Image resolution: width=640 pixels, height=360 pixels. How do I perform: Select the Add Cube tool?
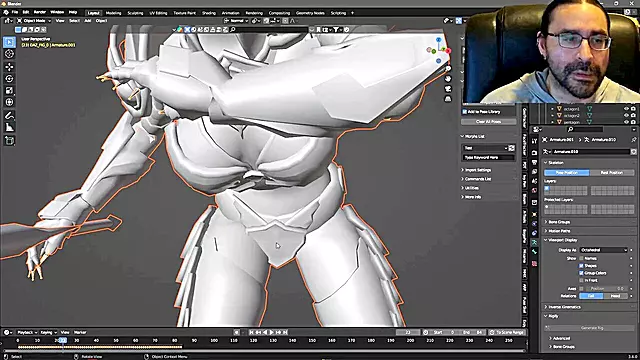9,141
